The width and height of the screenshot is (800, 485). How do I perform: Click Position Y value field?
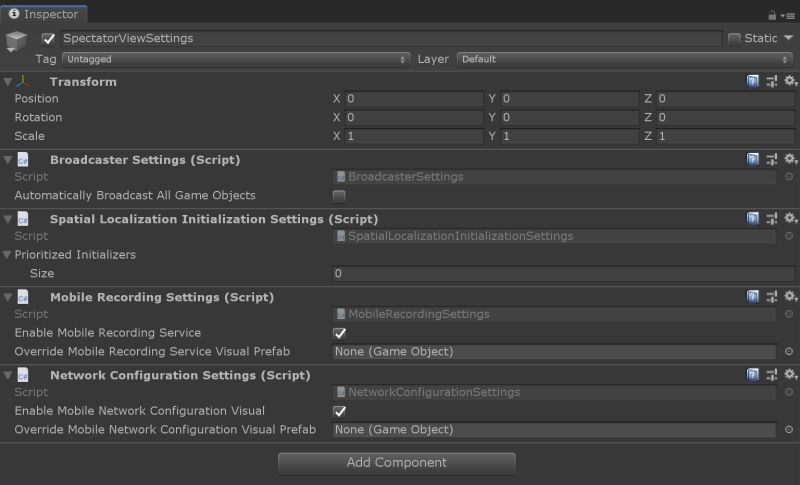(570, 98)
